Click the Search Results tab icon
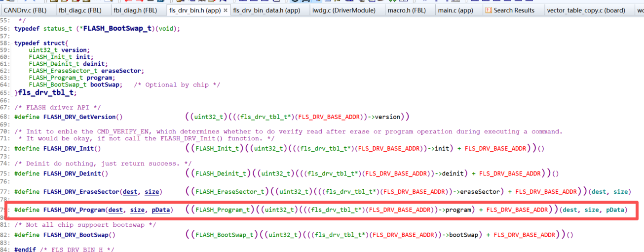This screenshot has width=644, height=252. (x=488, y=10)
